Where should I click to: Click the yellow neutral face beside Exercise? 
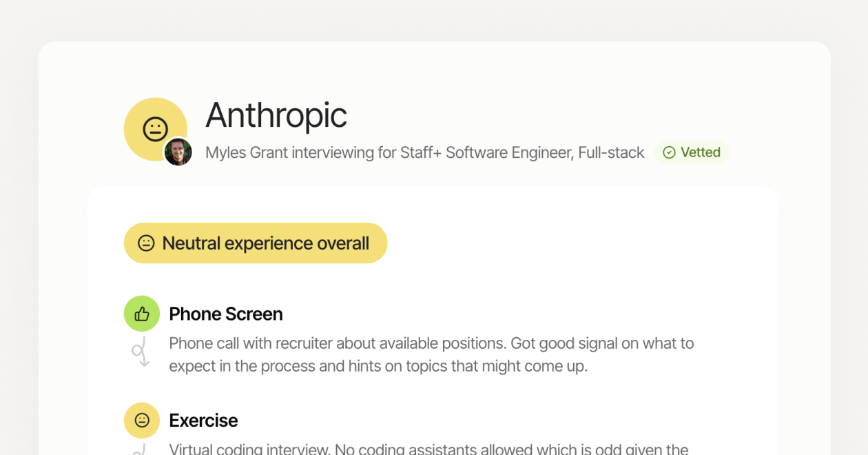pos(142,421)
